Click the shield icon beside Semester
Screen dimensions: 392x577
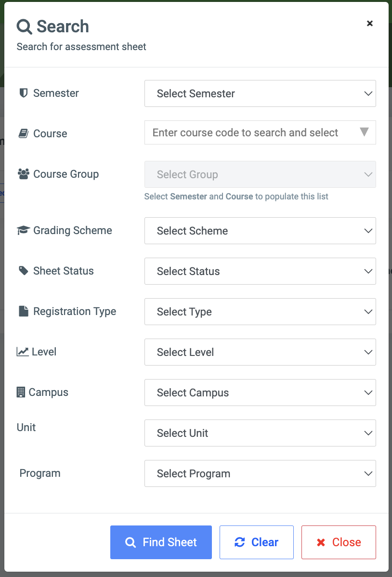(x=23, y=93)
